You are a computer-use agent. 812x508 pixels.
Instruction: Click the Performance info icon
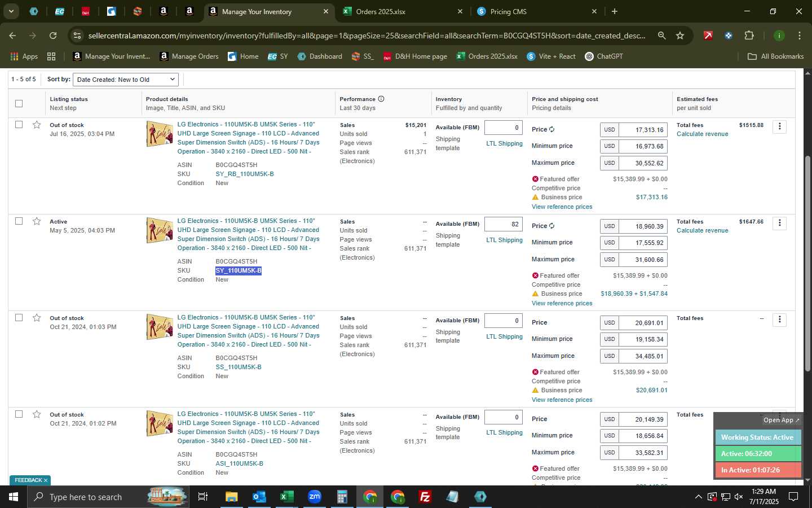(x=381, y=99)
